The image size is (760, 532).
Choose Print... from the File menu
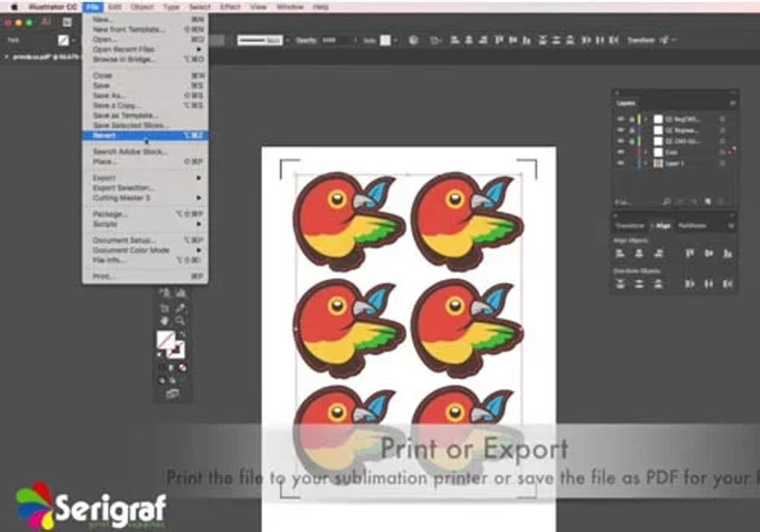pyautogui.click(x=145, y=276)
